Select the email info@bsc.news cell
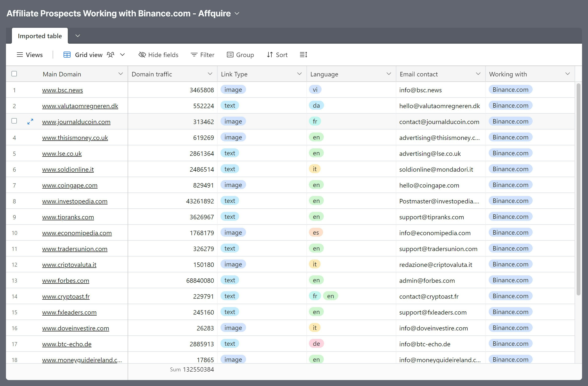588x386 pixels. click(x=441, y=90)
